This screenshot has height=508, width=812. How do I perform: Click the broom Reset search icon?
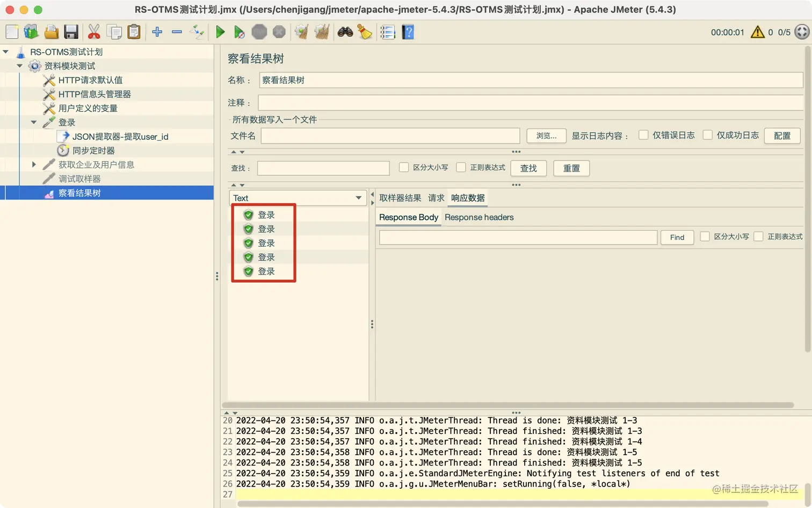pyautogui.click(x=365, y=32)
